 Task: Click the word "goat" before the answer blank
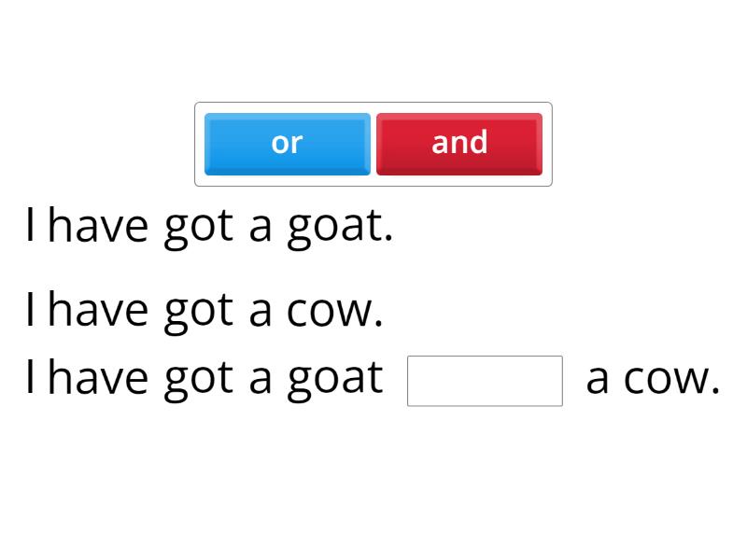pos(340,377)
